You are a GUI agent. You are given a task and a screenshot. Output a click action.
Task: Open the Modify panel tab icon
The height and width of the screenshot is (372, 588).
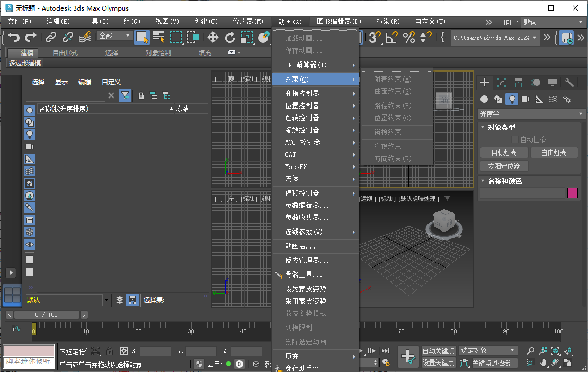point(501,83)
